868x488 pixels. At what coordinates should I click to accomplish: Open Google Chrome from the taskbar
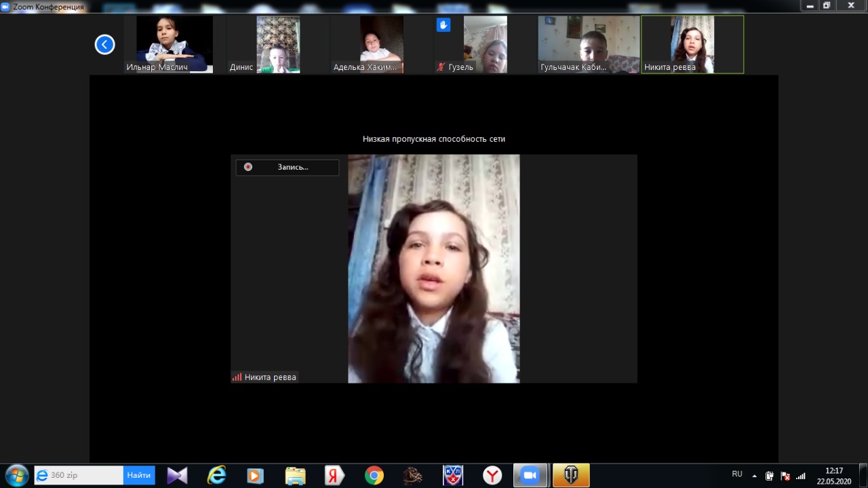[x=374, y=475]
